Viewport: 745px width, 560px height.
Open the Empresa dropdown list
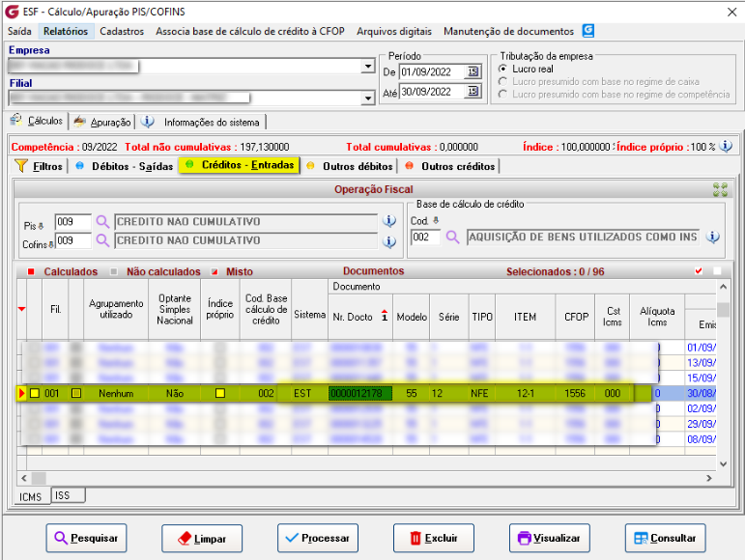tap(368, 66)
